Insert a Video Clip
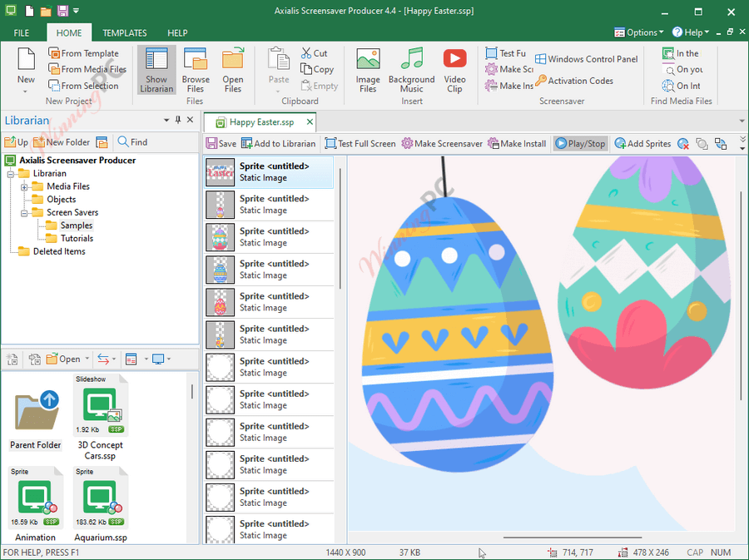The image size is (749, 560). pyautogui.click(x=454, y=70)
